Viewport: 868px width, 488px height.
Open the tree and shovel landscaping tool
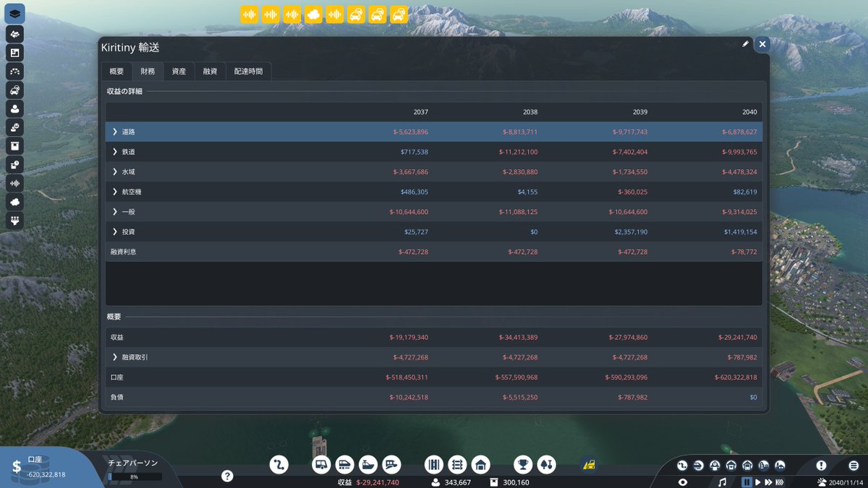click(x=547, y=464)
